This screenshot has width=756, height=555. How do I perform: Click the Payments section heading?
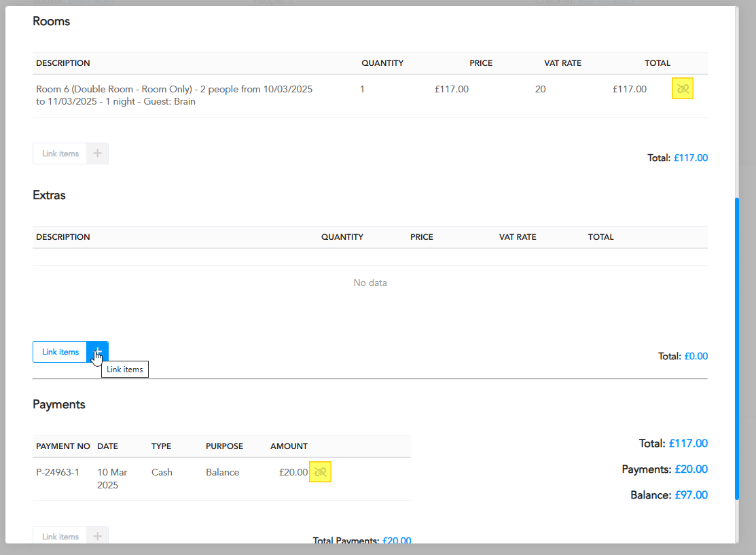(59, 405)
